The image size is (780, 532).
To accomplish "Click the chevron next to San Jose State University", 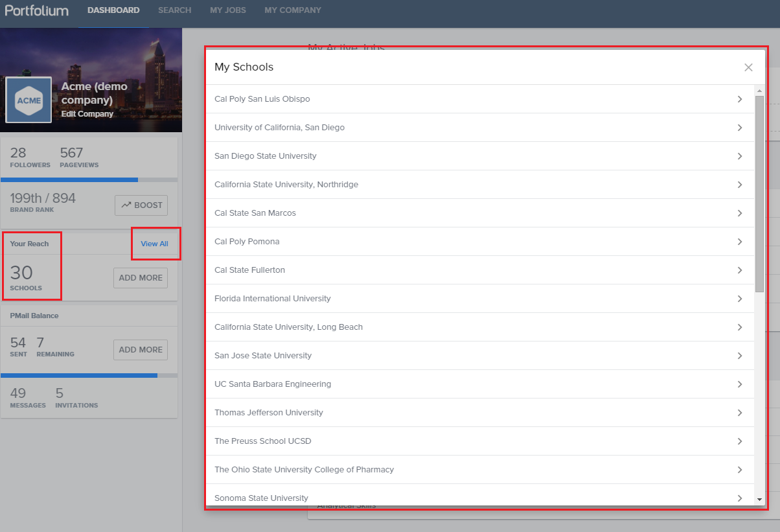I will click(740, 356).
